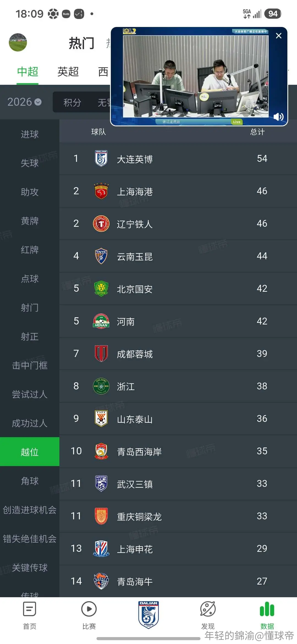Mute the floating live video speaker
297x644 pixels.
coord(278,117)
